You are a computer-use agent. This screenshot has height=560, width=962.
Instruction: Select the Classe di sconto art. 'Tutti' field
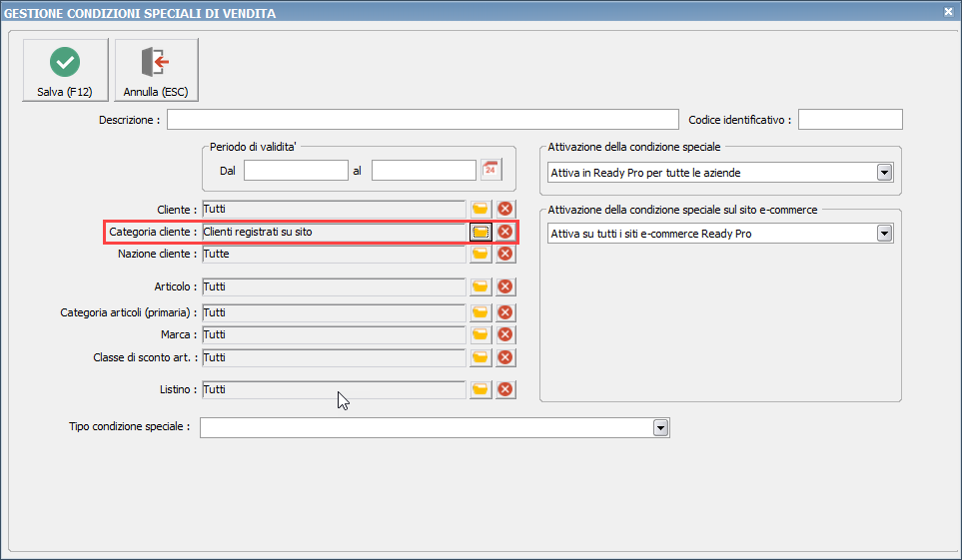(x=334, y=357)
